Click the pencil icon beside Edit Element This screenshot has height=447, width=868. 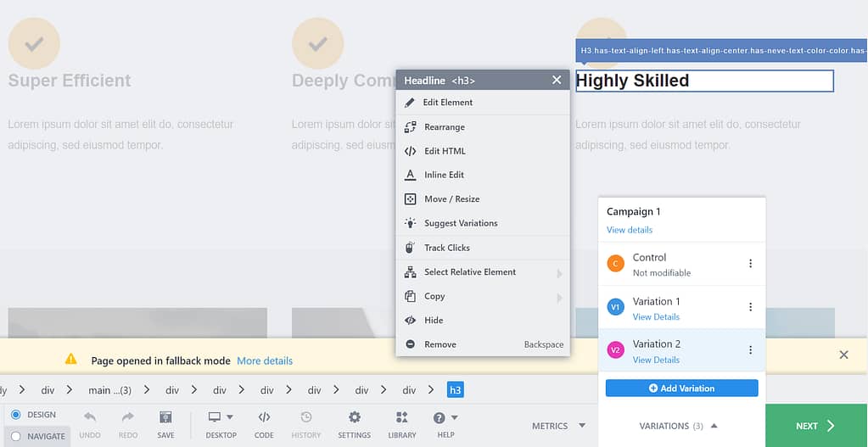click(410, 103)
